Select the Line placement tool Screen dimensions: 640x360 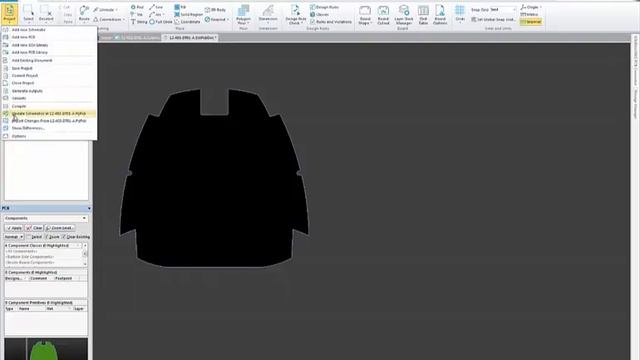coord(156,7)
